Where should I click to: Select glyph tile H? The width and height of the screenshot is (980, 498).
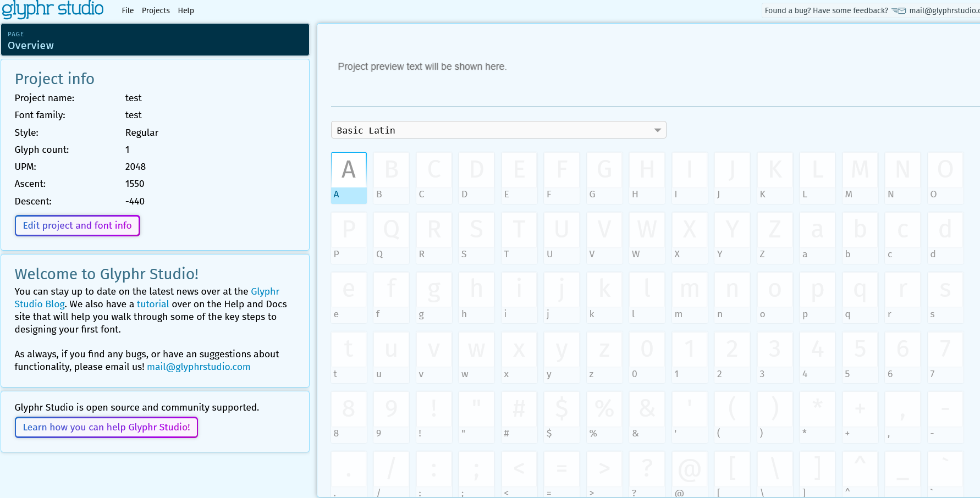point(647,178)
